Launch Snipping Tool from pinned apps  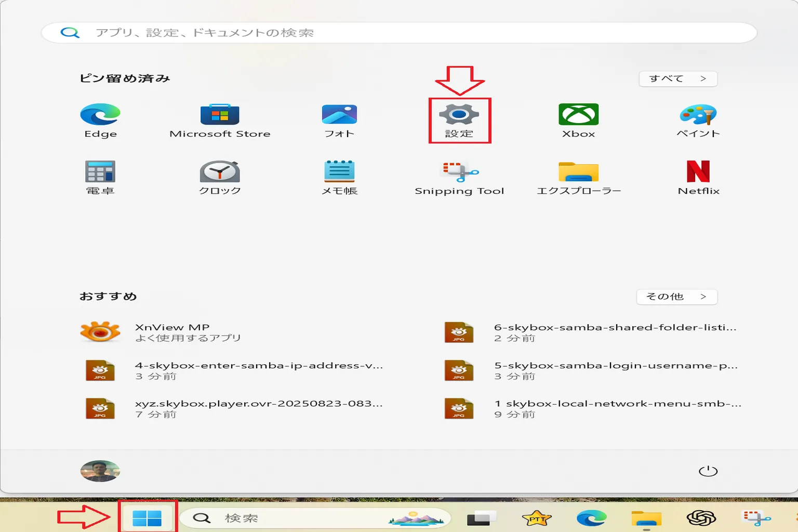(x=459, y=178)
